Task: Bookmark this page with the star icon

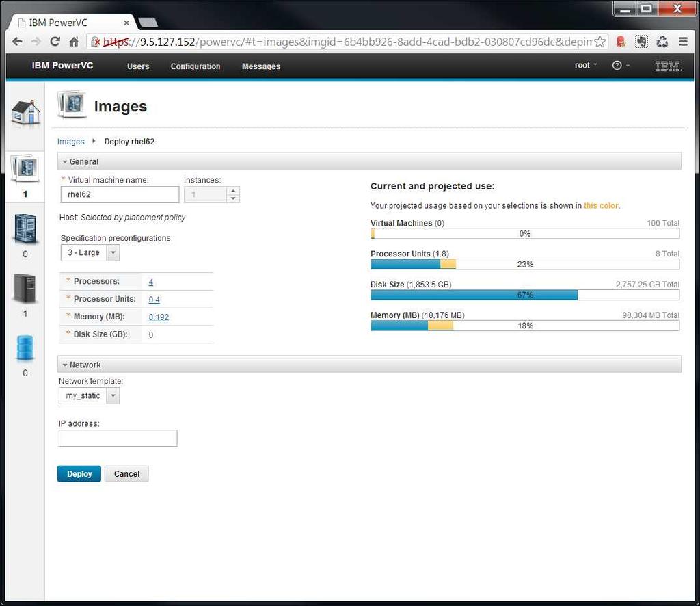Action: 600,42
